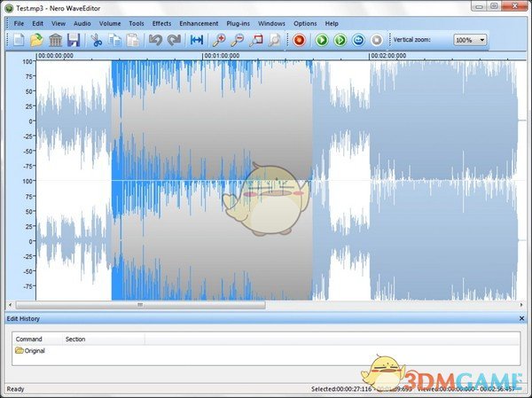Play selection with second green play button

point(340,40)
